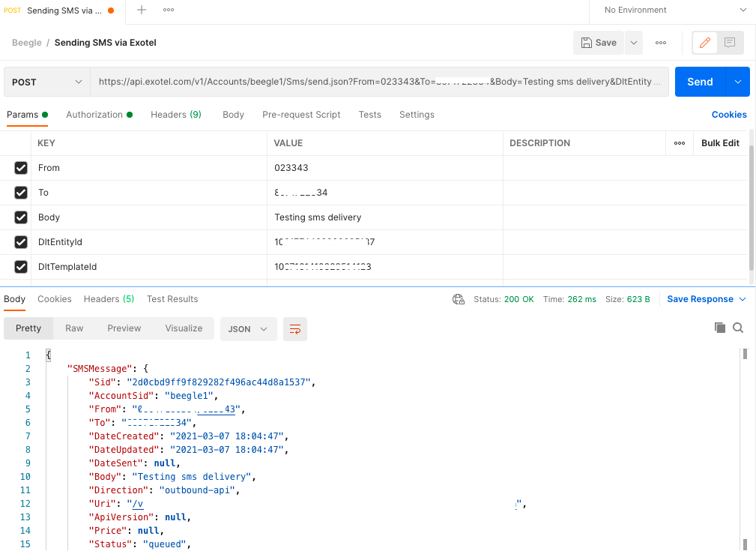Click the DltTemplateId key cell

click(149, 266)
